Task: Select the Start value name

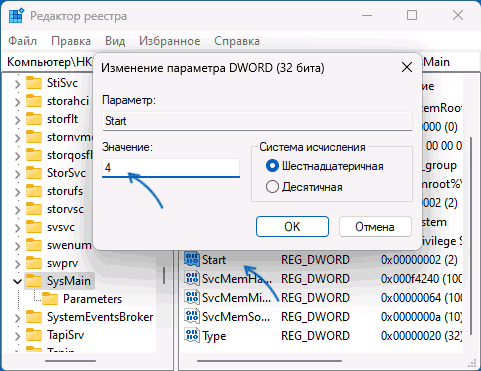Action: pos(214,260)
